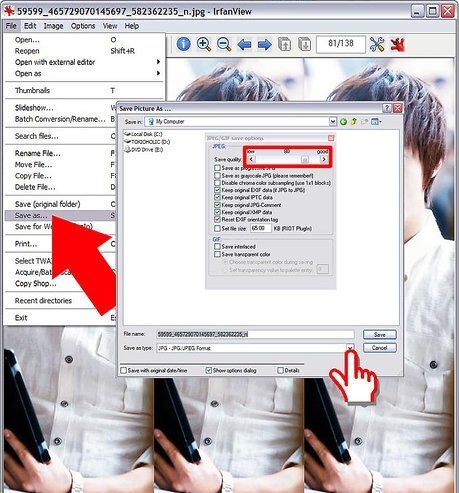This screenshot has width=459, height=493.
Task: Expand the Save in My Computer dropdown
Action: coord(332,122)
